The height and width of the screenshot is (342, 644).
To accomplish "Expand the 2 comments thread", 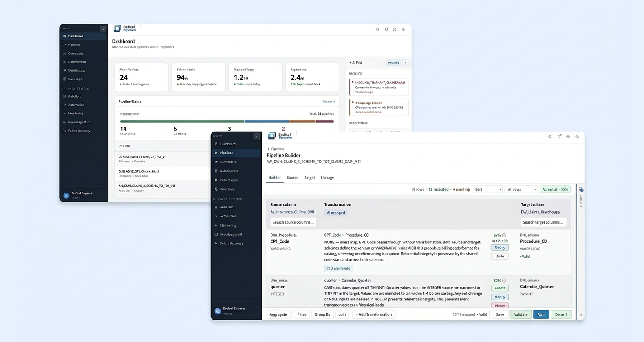I will (x=338, y=268).
